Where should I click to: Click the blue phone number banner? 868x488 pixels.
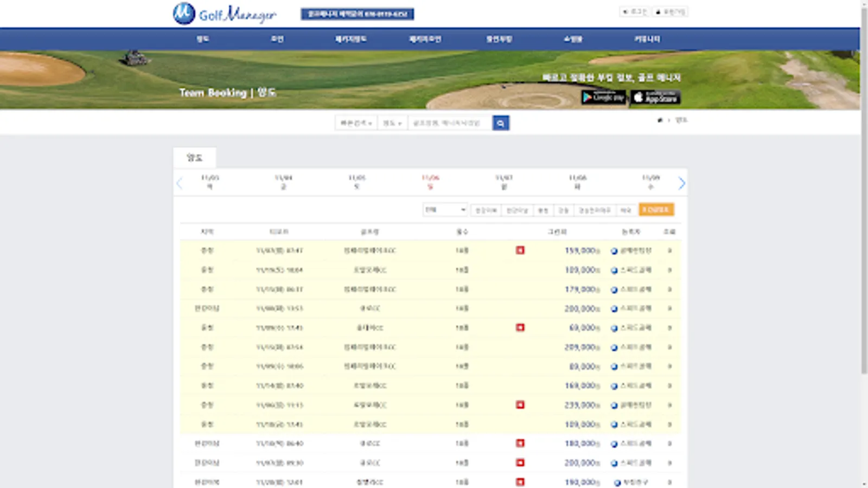point(358,14)
